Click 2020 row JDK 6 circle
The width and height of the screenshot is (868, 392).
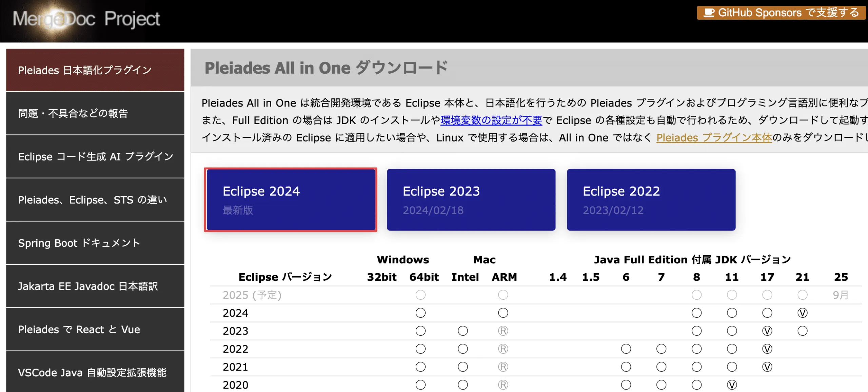point(626,385)
